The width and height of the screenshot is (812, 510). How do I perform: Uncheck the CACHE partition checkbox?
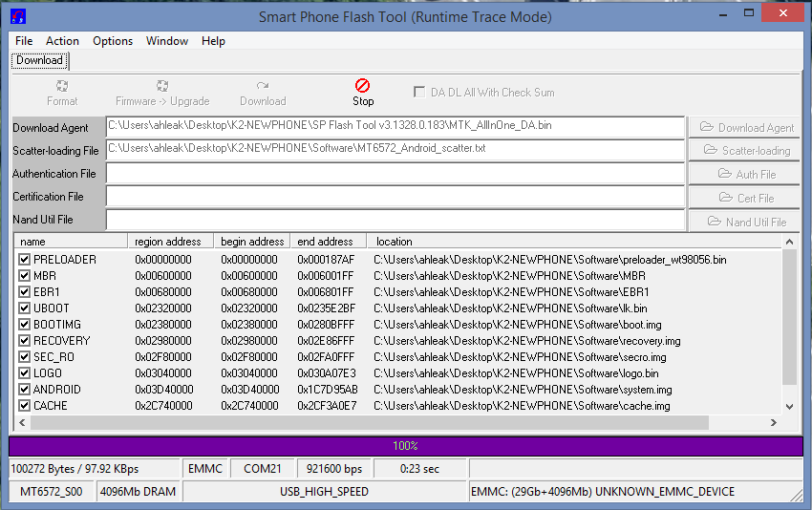coord(24,405)
